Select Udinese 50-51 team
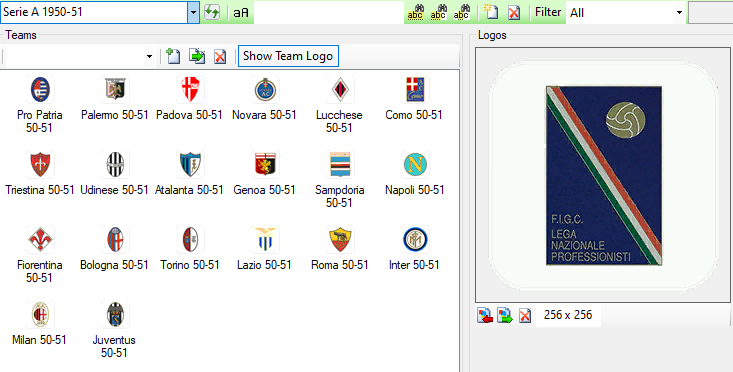 coord(115,174)
